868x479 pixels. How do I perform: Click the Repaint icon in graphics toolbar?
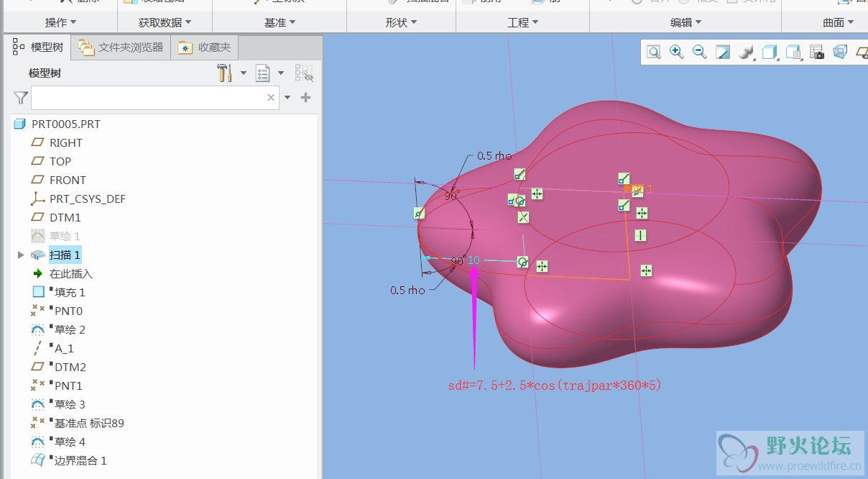point(723,52)
